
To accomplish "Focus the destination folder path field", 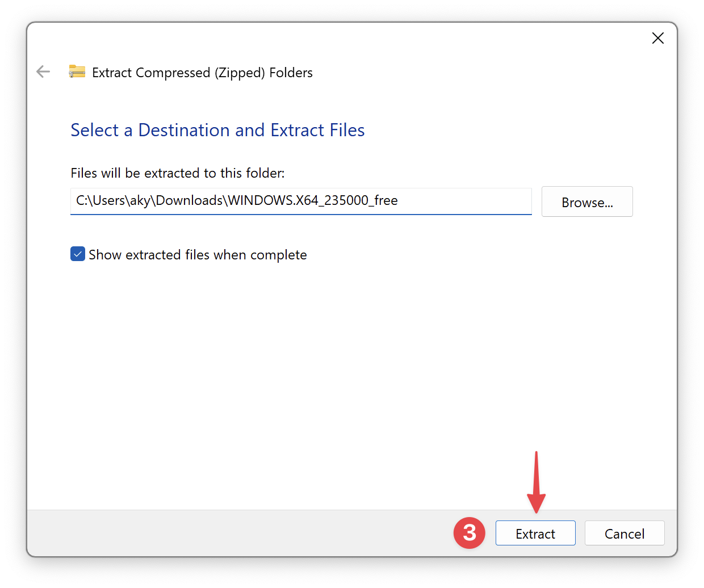I will (300, 201).
